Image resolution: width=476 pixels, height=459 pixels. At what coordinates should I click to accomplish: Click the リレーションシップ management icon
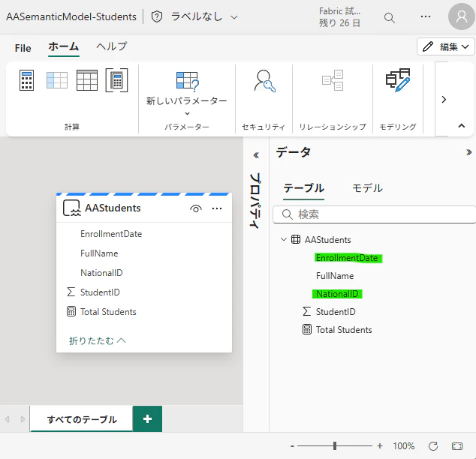[x=333, y=80]
